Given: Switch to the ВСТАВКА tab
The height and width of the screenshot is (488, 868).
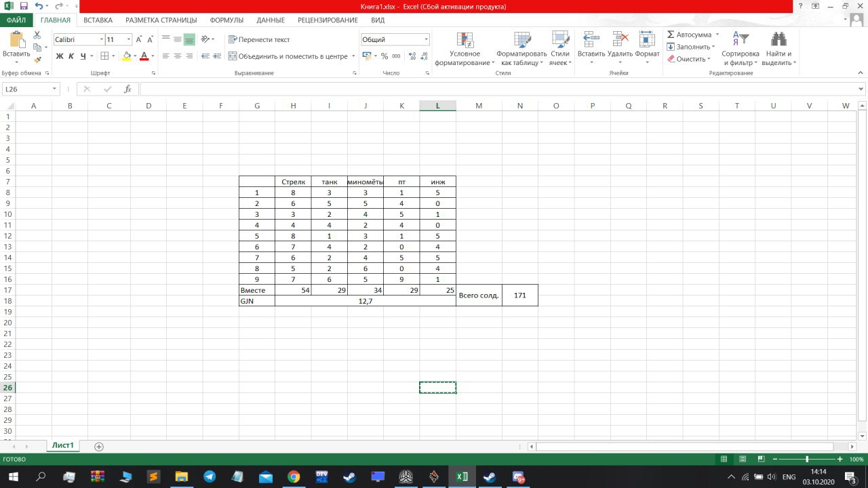Looking at the screenshot, I should [98, 20].
